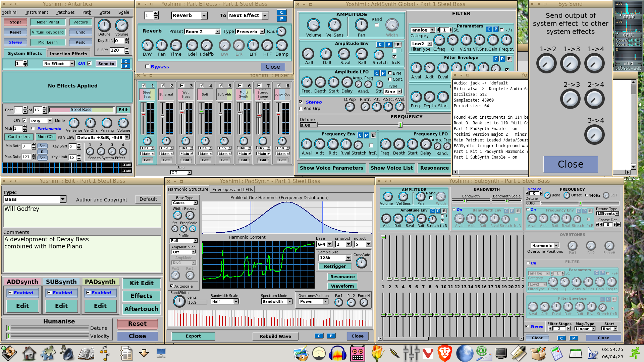This screenshot has width=644, height=362.
Task: Toggle the Amplitude LFO BPM checkbox
Action: (390, 73)
